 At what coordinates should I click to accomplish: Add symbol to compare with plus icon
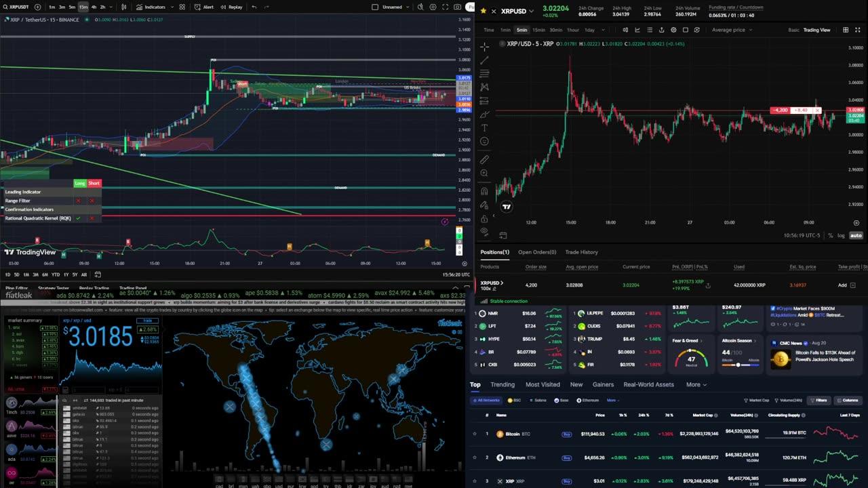[x=37, y=7]
